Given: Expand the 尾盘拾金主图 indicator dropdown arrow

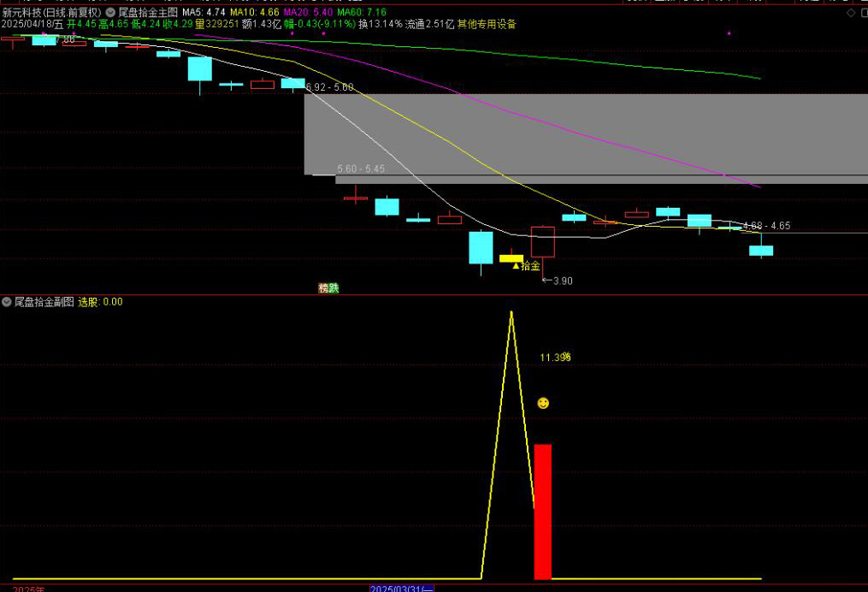Looking at the screenshot, I should [x=110, y=13].
